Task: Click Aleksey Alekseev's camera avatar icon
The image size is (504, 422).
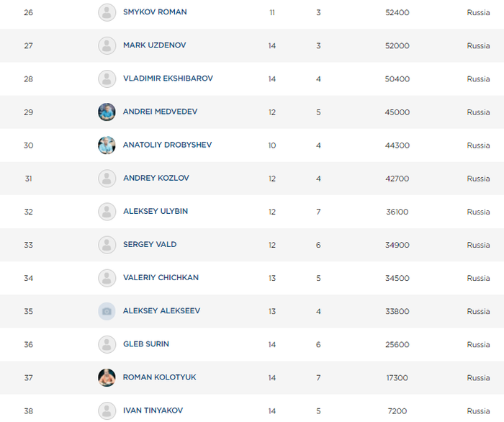Action: [107, 311]
